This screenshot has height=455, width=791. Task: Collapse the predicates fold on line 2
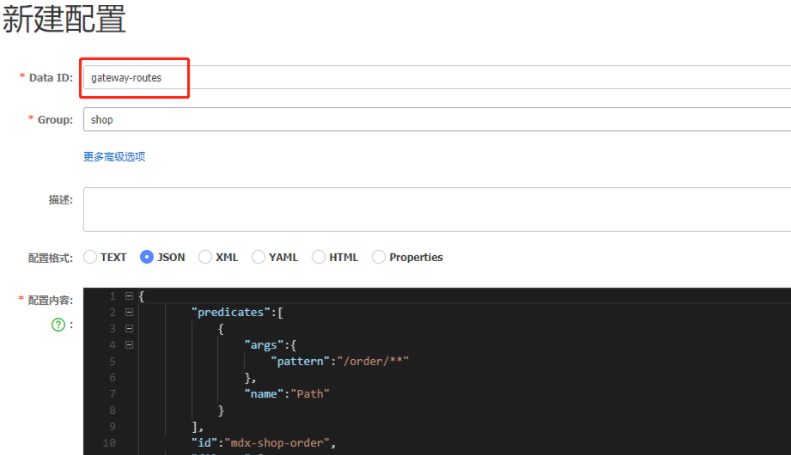click(129, 312)
